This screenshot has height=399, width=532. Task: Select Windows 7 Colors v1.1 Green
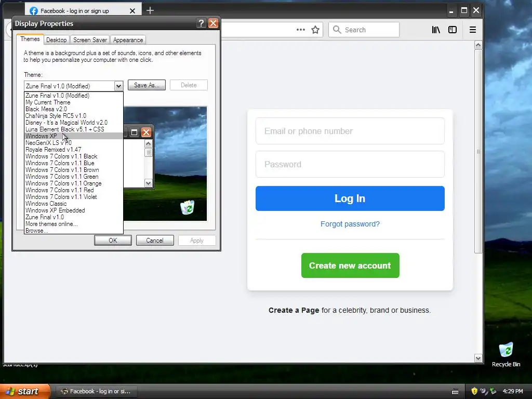coord(74,177)
